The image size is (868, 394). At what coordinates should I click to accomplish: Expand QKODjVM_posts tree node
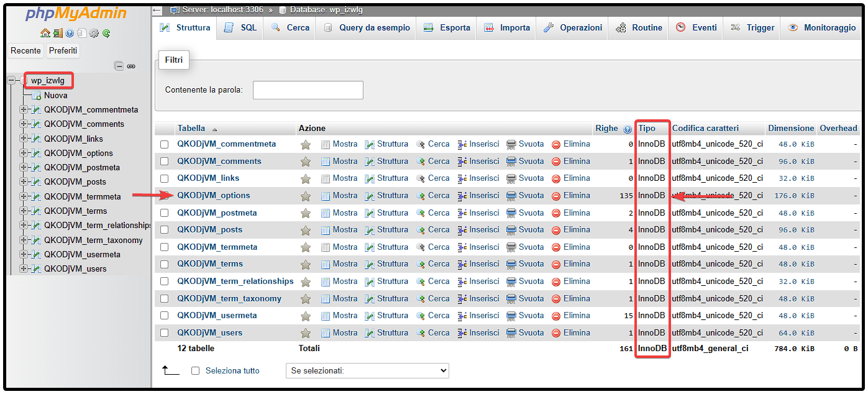(24, 182)
